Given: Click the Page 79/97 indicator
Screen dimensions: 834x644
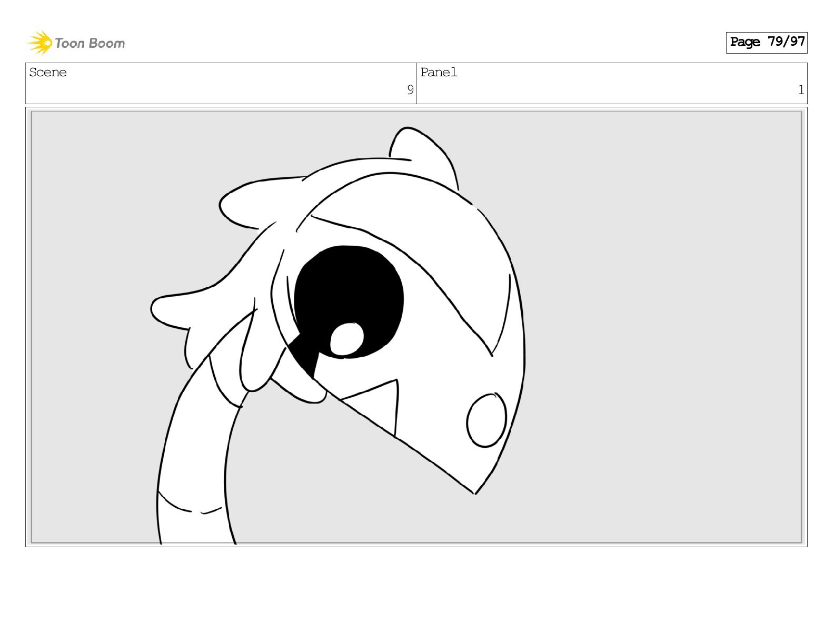Looking at the screenshot, I should [767, 42].
